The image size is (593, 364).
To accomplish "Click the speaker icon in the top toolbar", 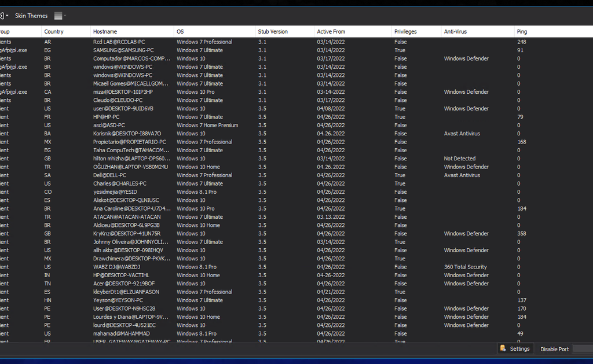I will click(2, 16).
